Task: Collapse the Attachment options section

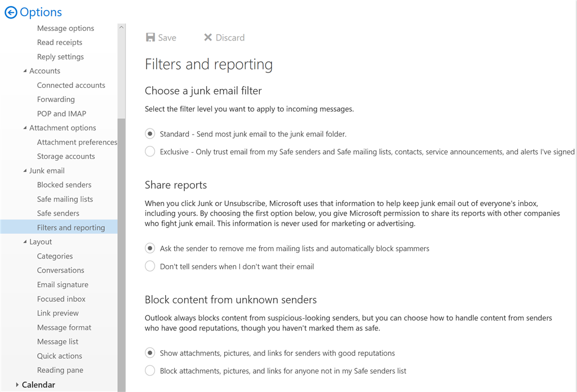Action: pos(25,128)
